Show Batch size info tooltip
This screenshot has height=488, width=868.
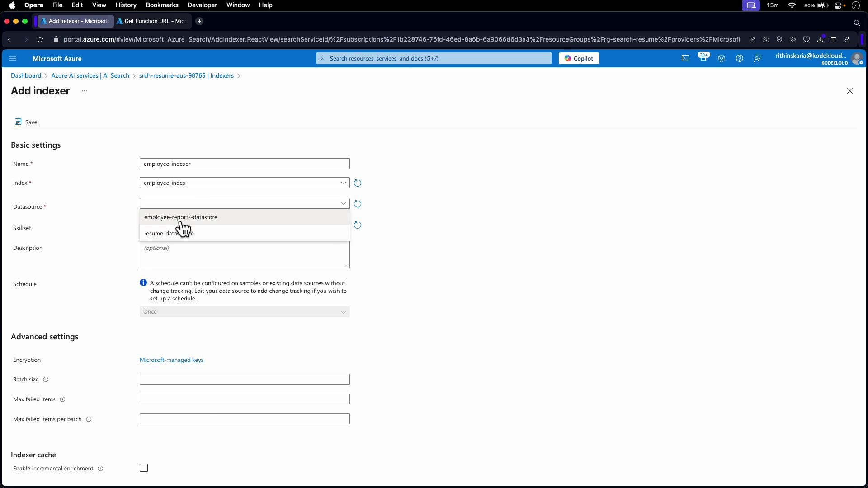tap(46, 380)
